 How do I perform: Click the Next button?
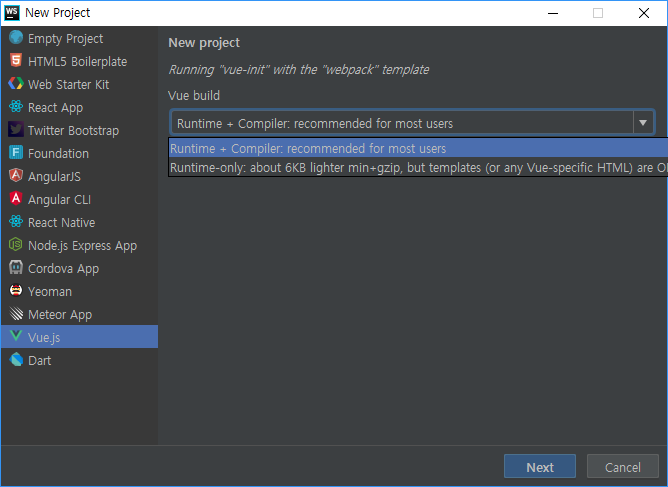pos(540,467)
